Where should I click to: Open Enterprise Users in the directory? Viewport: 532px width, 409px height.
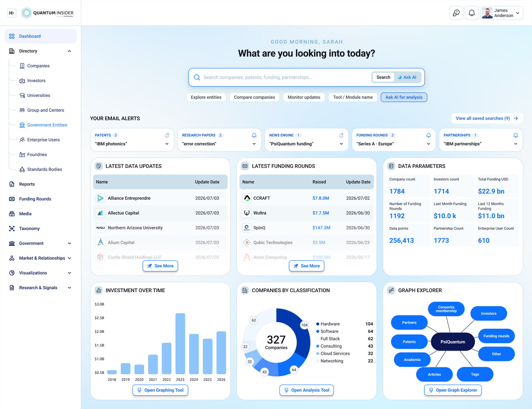(44, 140)
